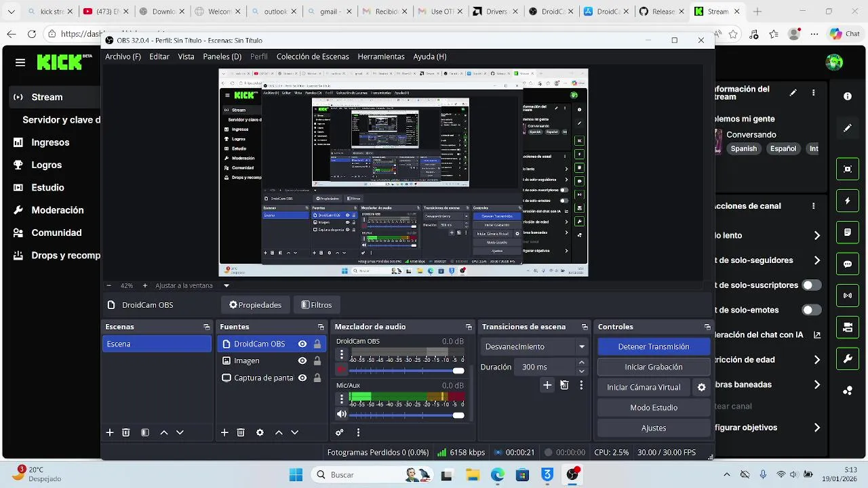Viewport: 868px width, 488px height.
Task: Open Kick hamburger sidebar menu
Action: click(x=20, y=62)
